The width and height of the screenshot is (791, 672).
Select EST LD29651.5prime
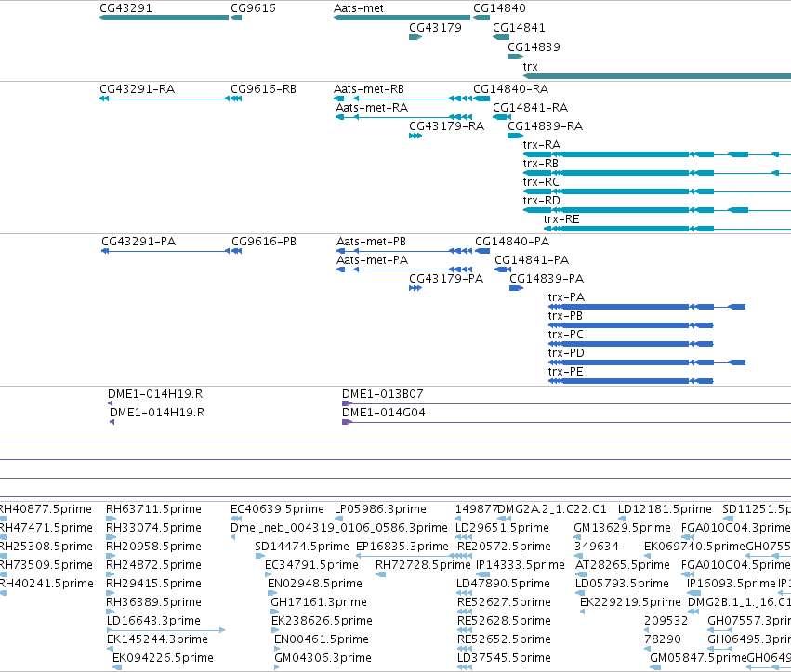tap(502, 529)
